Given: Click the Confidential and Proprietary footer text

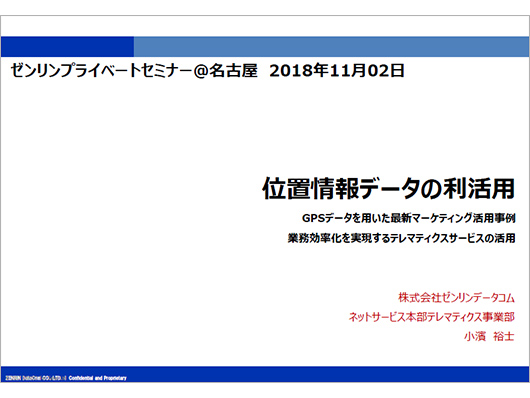Looking at the screenshot, I should [x=97, y=378].
